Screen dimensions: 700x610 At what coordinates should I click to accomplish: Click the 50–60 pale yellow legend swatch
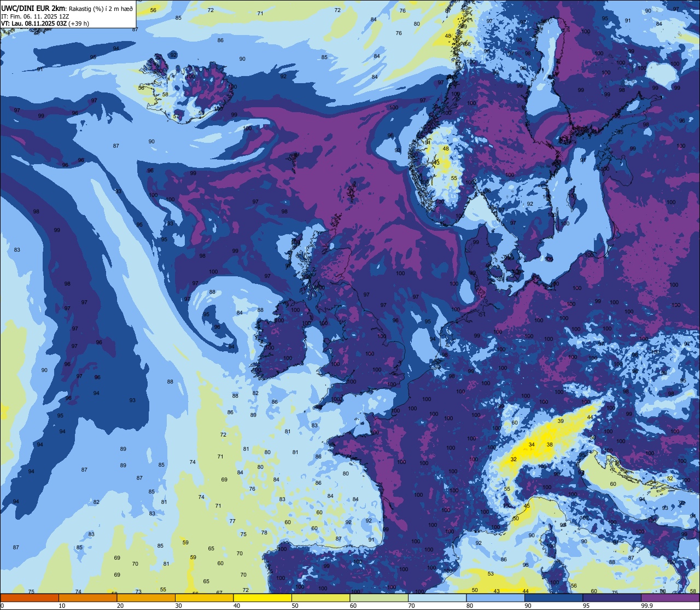click(320, 598)
